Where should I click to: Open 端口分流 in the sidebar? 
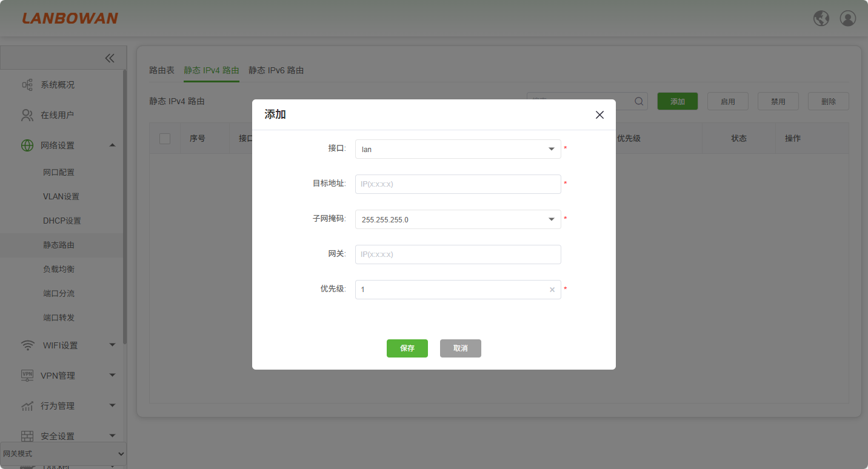click(x=59, y=294)
